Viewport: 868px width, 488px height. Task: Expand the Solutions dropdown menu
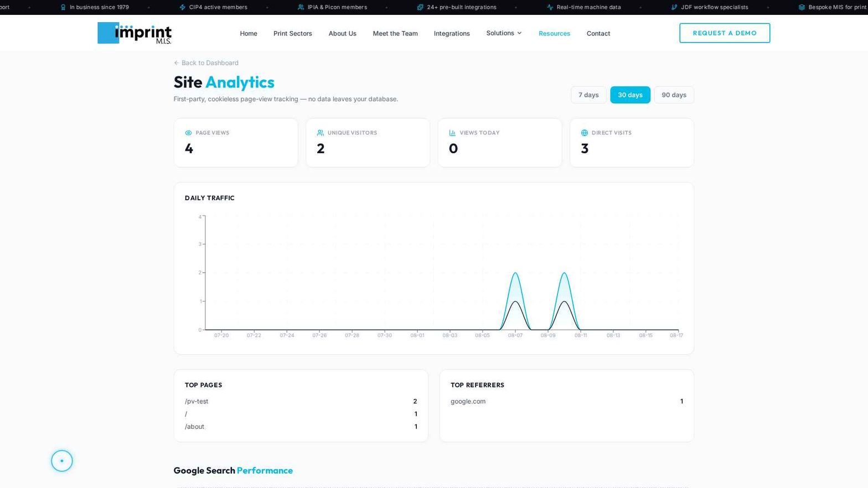(504, 33)
